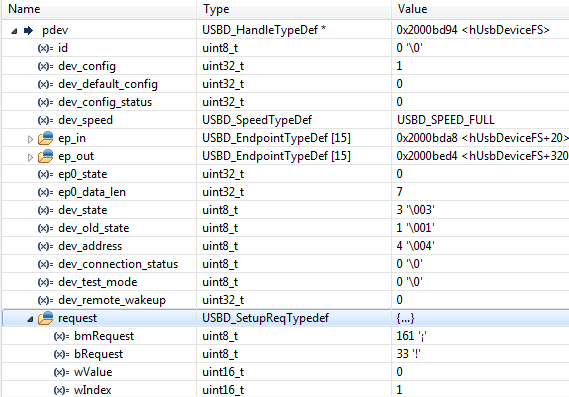Click the pdev pointer arrow icon
This screenshot has height=397, width=569.
29,30
